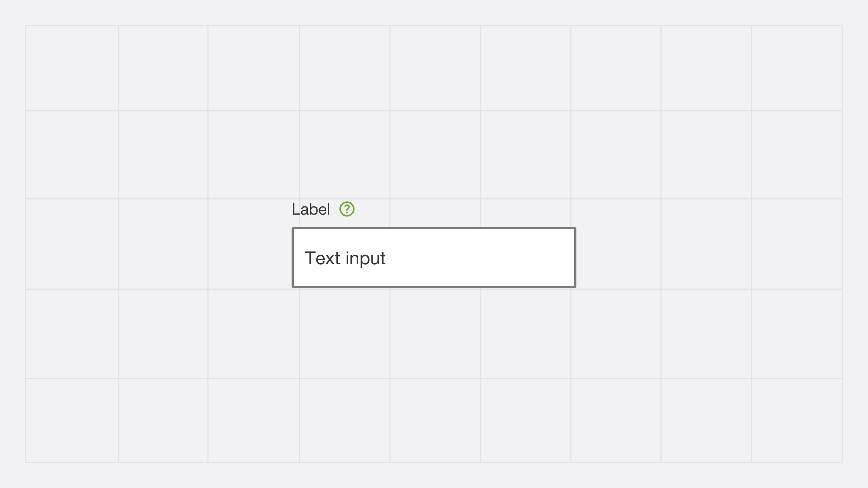Click the blank area between Label and input box

[x=434, y=222]
